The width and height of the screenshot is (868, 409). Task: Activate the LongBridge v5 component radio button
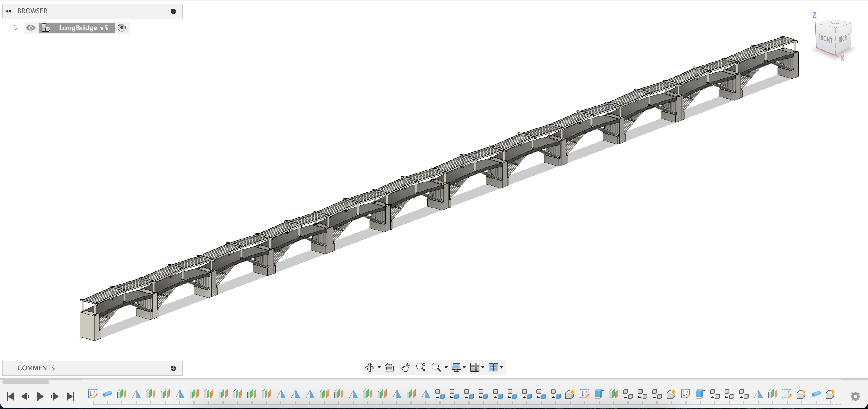122,28
